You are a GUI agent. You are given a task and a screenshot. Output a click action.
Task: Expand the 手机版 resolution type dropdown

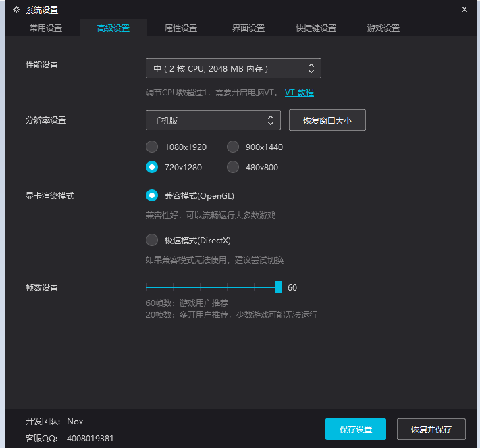point(213,120)
